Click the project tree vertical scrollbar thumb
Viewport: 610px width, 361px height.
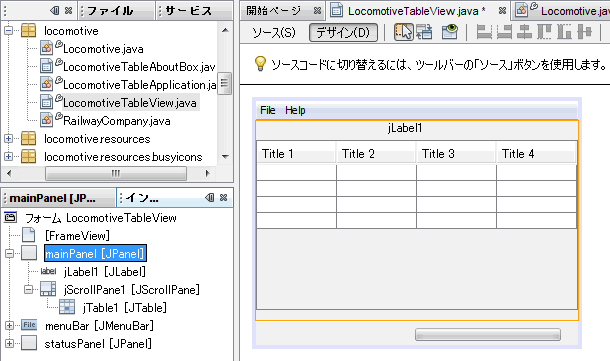pyautogui.click(x=224, y=83)
